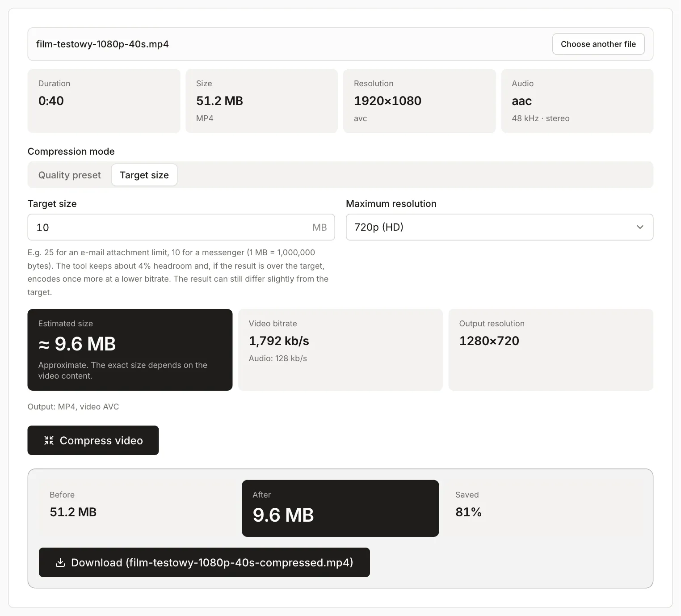This screenshot has height=616, width=681.
Task: Click the Resolution value 1920×1080
Action: pyautogui.click(x=387, y=101)
